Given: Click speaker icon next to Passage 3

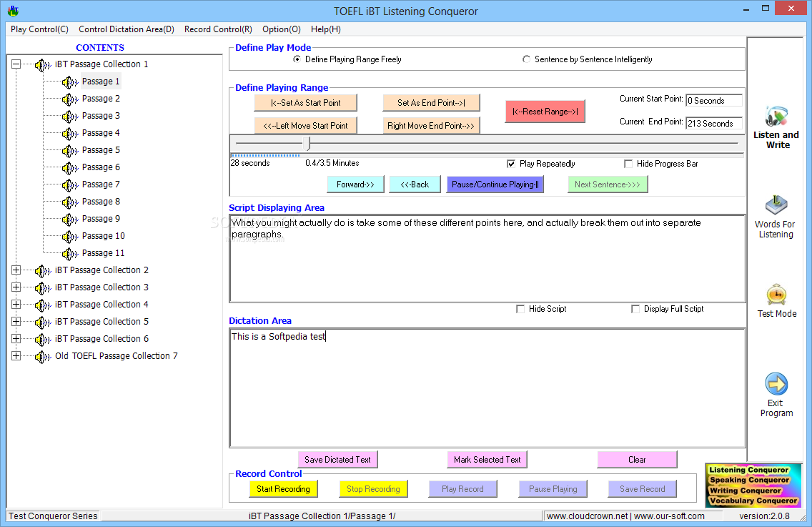Looking at the screenshot, I should (x=69, y=116).
